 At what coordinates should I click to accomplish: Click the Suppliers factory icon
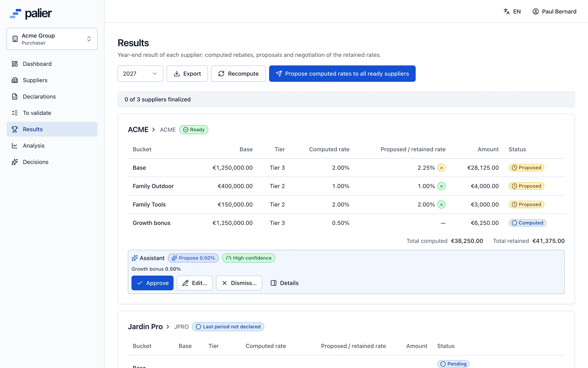(x=14, y=80)
